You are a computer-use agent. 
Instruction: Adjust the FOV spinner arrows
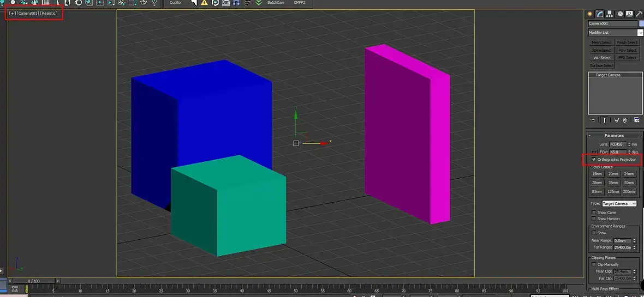point(629,152)
